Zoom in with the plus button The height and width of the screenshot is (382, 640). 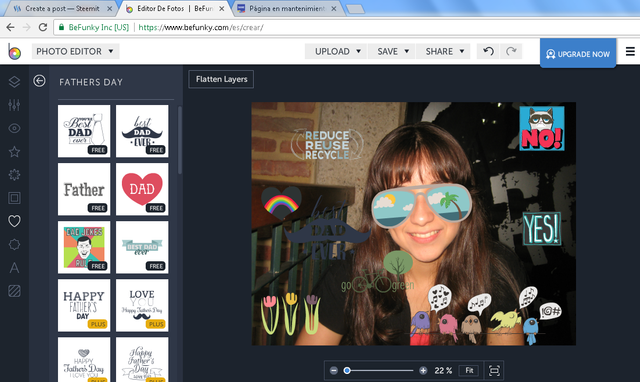(x=423, y=371)
